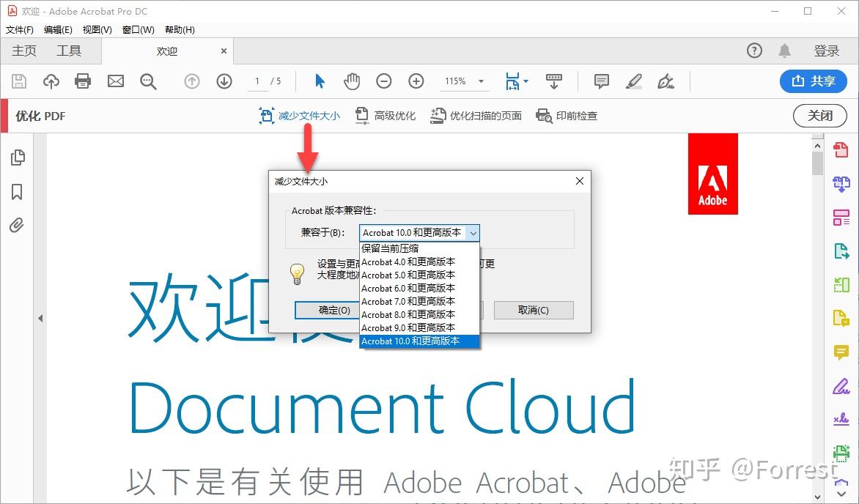The image size is (859, 504).
Task: Open the Sign document tool
Action: point(666,81)
